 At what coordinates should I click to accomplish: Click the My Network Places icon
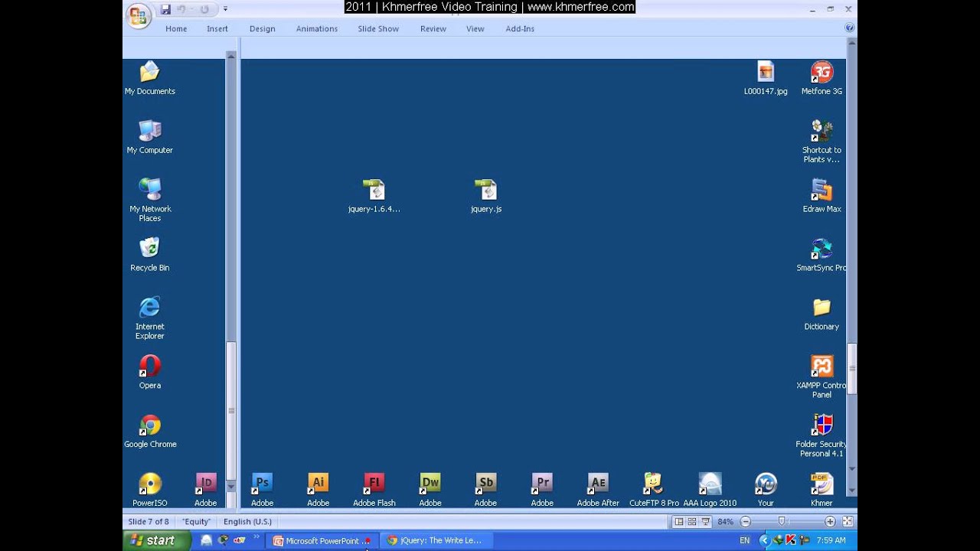coord(150,189)
